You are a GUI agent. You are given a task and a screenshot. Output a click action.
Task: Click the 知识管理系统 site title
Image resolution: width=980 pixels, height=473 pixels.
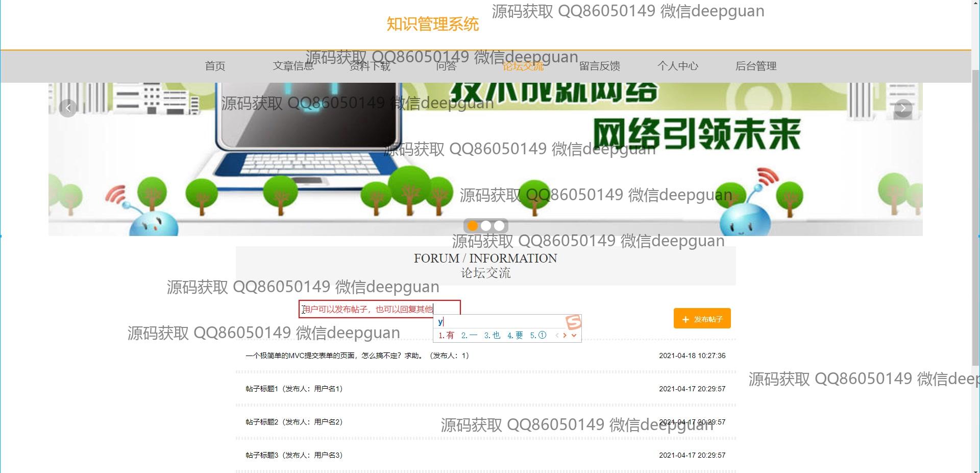[x=433, y=24]
